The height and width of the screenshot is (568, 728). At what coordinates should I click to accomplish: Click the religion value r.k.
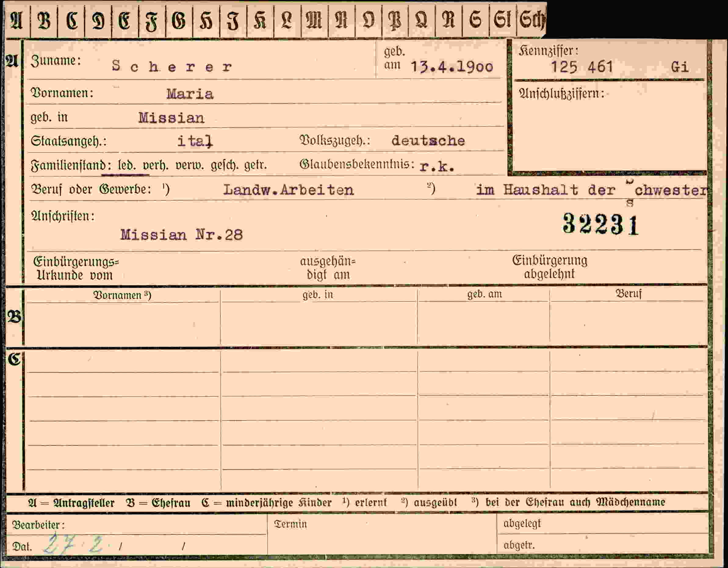point(437,166)
